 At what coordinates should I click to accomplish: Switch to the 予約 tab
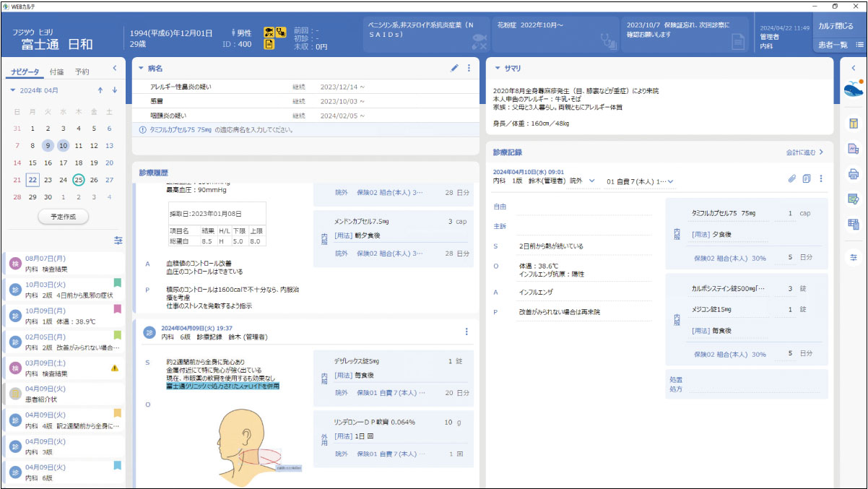[82, 72]
